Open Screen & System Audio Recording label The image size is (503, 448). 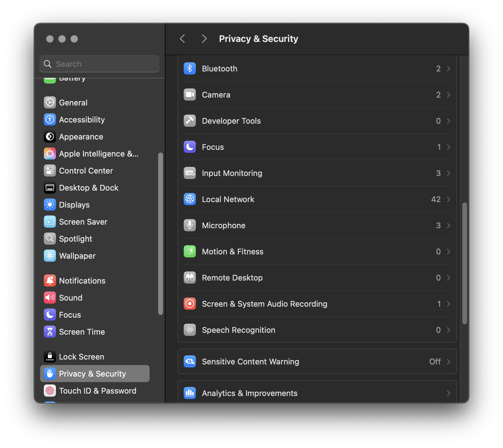click(265, 304)
